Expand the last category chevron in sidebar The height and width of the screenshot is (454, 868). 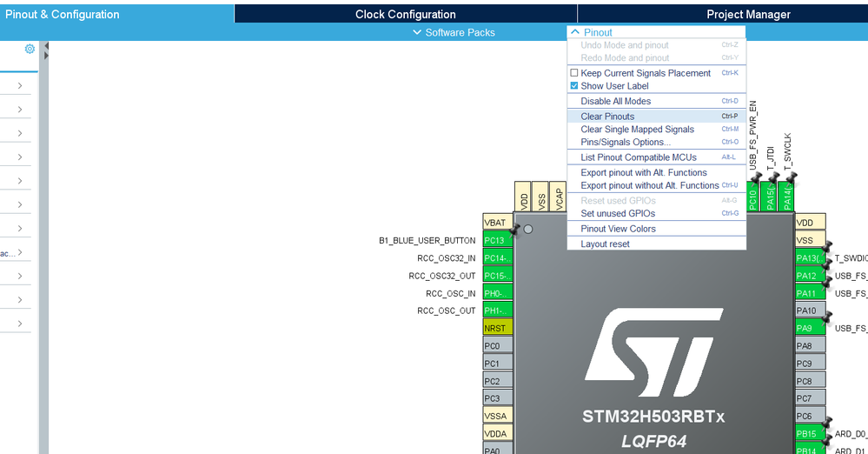(20, 324)
